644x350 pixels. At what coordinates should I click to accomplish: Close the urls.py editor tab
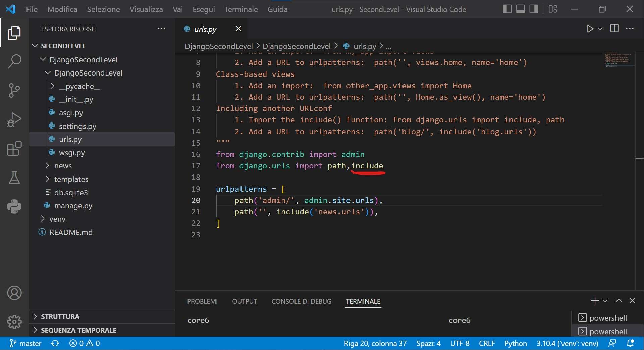pos(238,29)
